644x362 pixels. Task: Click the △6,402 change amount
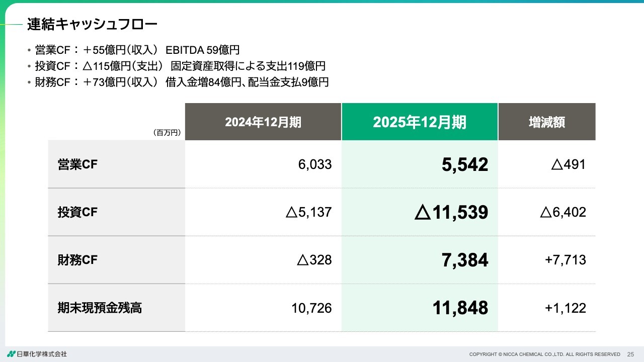(563, 212)
